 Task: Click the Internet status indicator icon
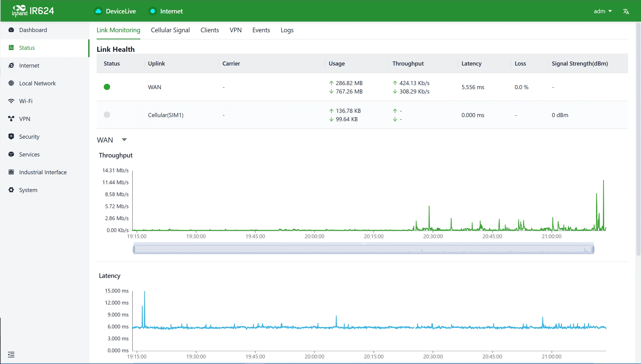pos(153,11)
